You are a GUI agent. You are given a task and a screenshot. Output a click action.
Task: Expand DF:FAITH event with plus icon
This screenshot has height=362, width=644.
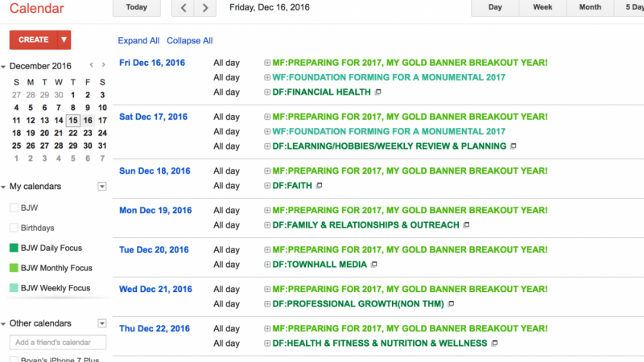(x=267, y=186)
